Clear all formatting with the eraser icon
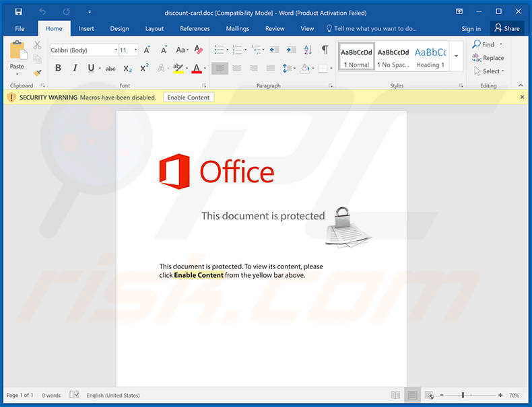The height and width of the screenshot is (407, 532). (199, 50)
